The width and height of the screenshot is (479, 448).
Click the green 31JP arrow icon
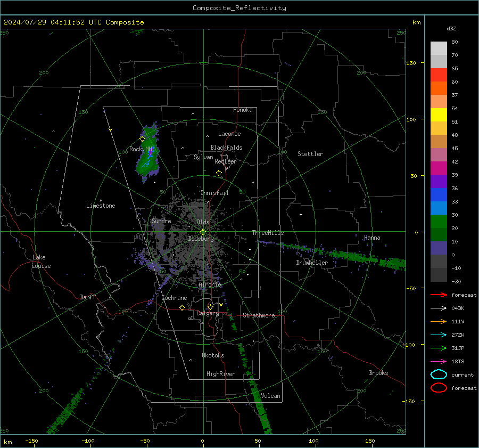[439, 348]
